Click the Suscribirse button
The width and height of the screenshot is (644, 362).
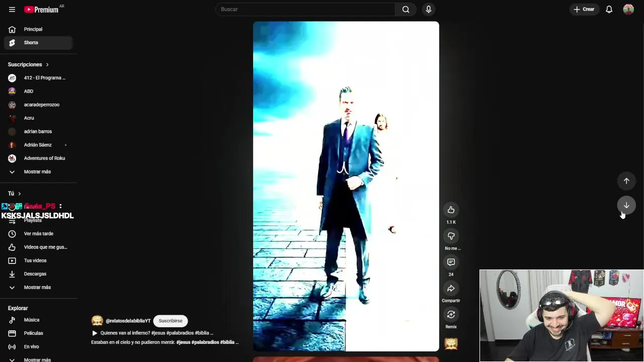(171, 321)
